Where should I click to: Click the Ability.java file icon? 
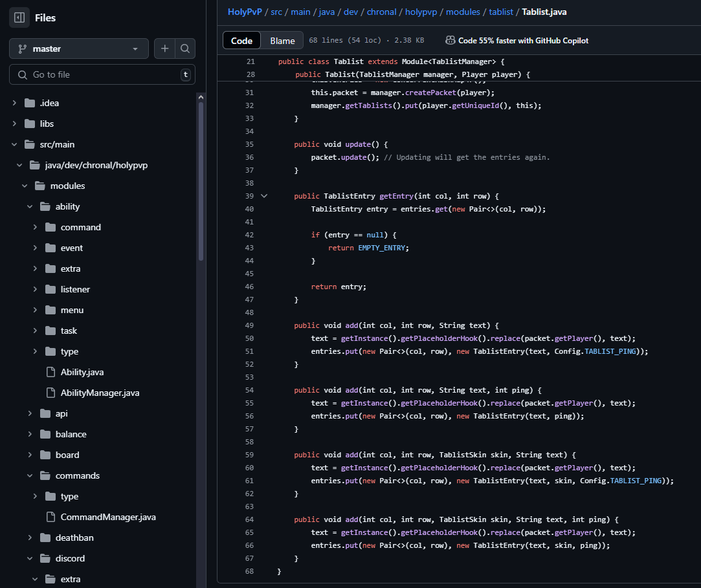coord(50,372)
